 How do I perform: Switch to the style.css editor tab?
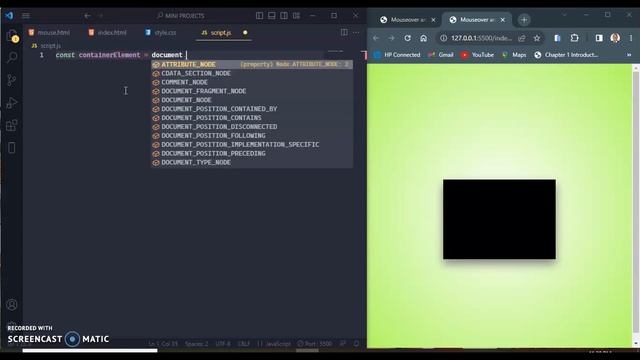161,33
